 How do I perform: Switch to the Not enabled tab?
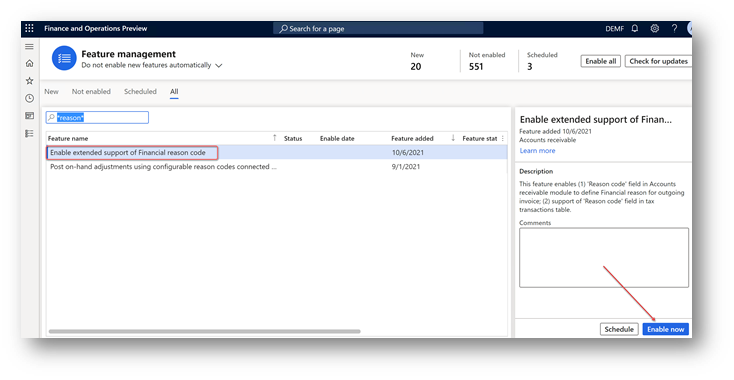(91, 92)
